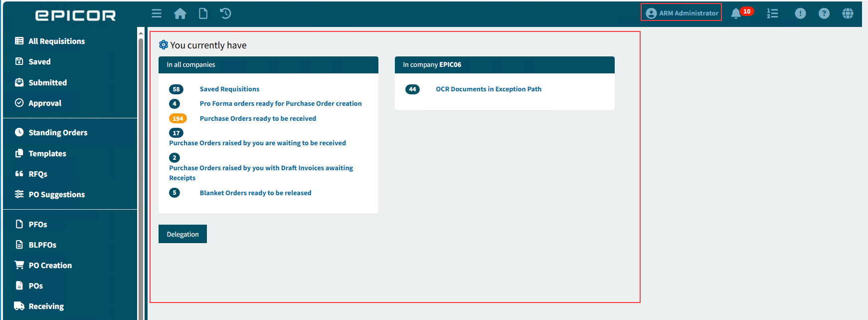
Task: Open the ARM Administrator user menu
Action: coord(682,13)
